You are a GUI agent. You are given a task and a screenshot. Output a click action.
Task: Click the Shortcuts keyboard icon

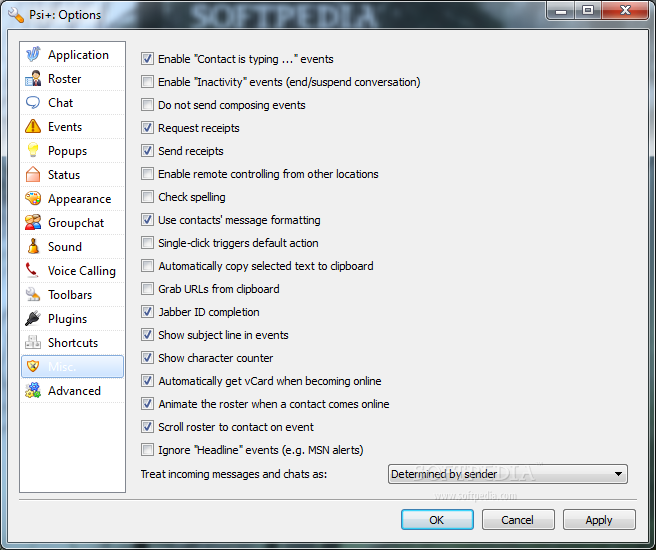point(33,343)
